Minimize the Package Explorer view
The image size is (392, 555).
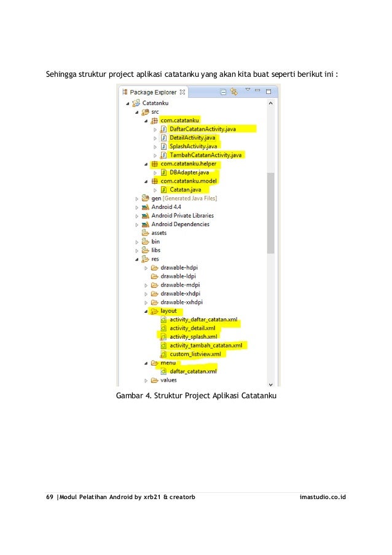(257, 90)
